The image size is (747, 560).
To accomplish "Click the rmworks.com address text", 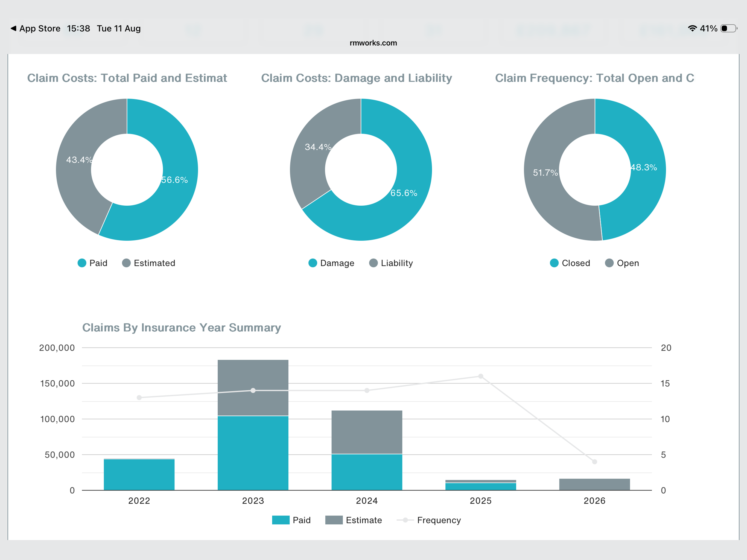I will coord(373,43).
